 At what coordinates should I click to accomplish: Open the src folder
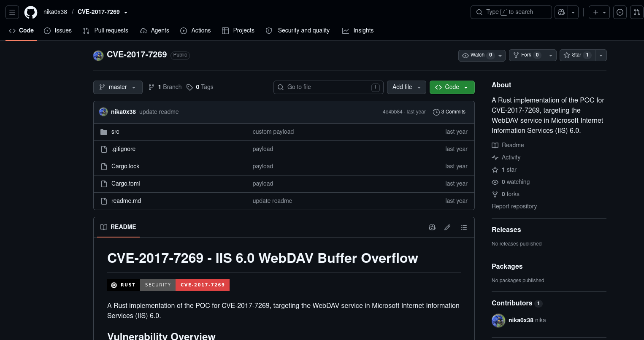(115, 132)
